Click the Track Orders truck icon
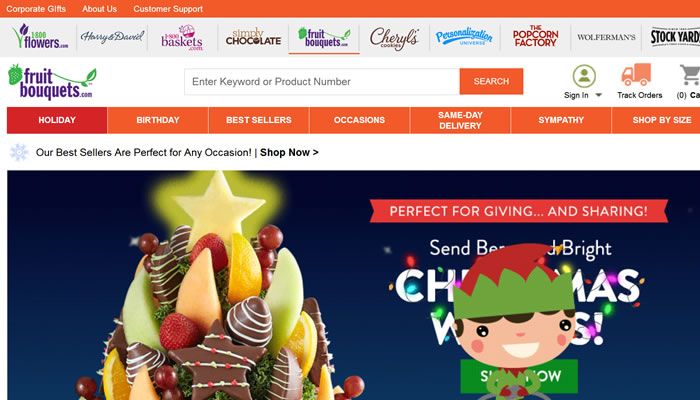The width and height of the screenshot is (700, 400). pyautogui.click(x=636, y=75)
